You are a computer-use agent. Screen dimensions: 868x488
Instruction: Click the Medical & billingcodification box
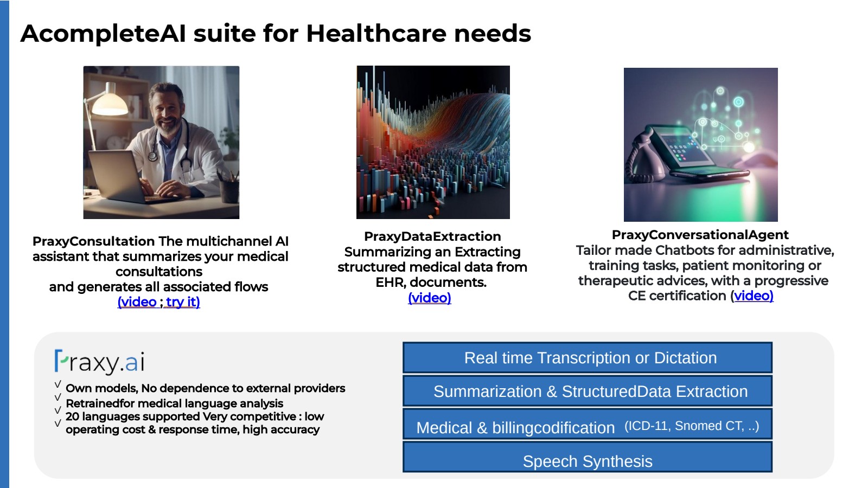pyautogui.click(x=588, y=425)
